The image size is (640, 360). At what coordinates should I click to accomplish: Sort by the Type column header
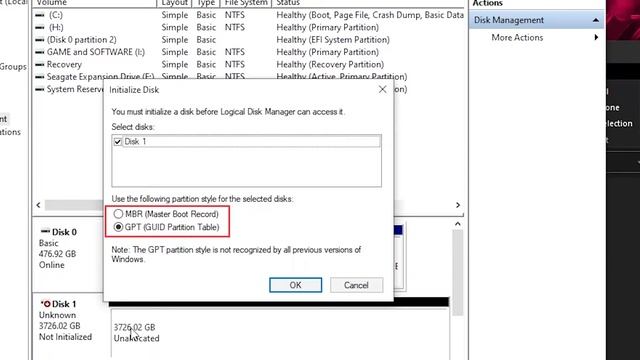coord(206,3)
